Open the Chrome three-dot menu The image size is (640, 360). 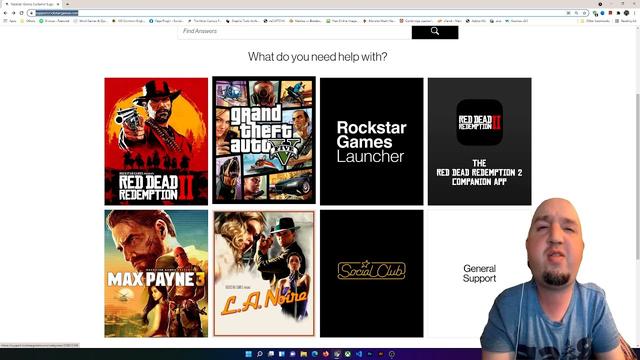pos(634,13)
